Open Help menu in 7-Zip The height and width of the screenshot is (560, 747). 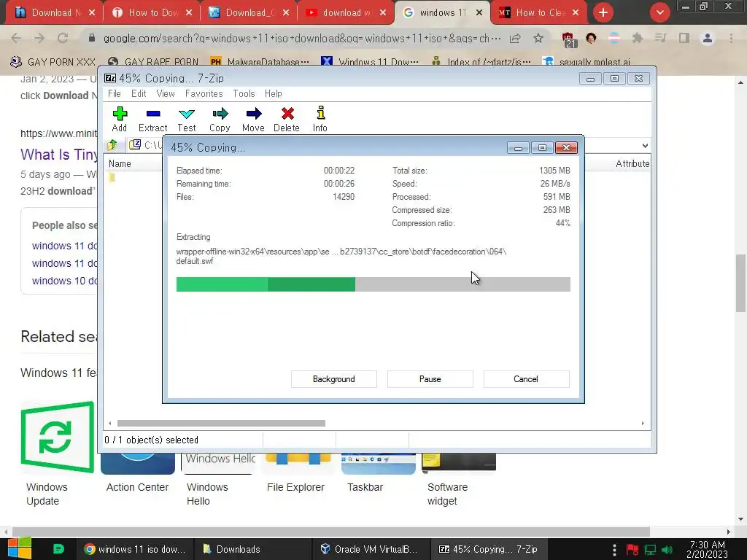click(x=274, y=94)
